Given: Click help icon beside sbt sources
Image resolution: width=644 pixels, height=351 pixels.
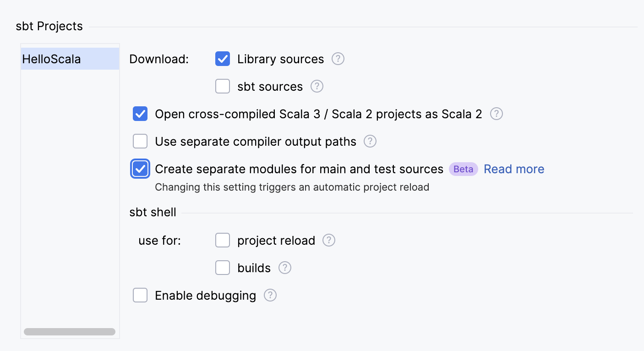Looking at the screenshot, I should pyautogui.click(x=317, y=87).
